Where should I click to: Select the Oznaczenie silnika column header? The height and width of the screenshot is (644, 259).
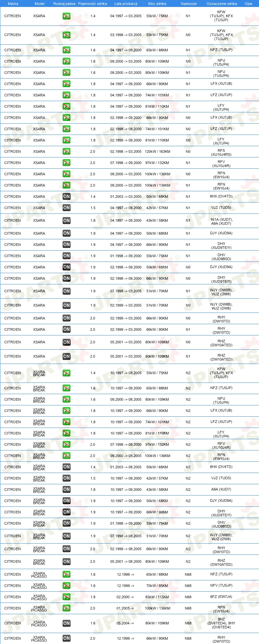pos(222,4)
